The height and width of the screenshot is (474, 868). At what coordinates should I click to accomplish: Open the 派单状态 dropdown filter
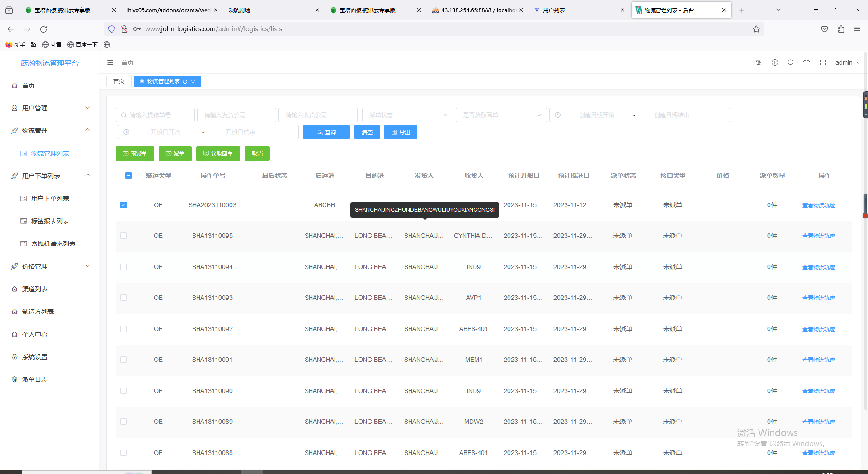[x=408, y=115]
